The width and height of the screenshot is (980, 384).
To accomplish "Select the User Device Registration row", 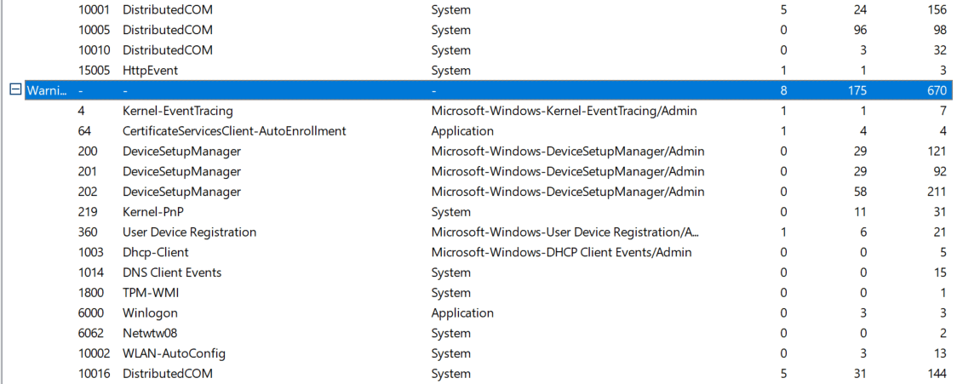I will [x=189, y=232].
